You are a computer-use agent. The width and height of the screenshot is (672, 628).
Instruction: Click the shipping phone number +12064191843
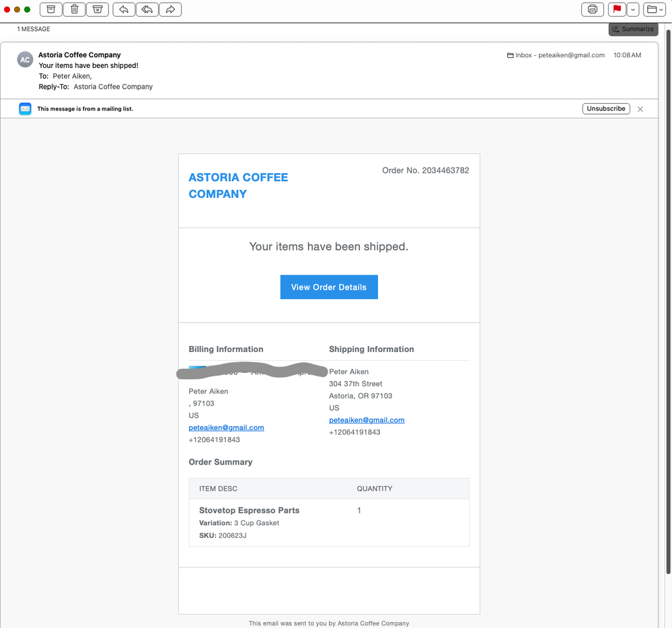coord(354,432)
